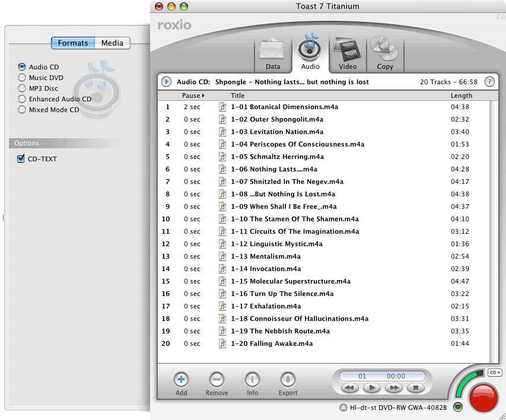Toggle the CD-TEXT checkbox

click(x=21, y=158)
